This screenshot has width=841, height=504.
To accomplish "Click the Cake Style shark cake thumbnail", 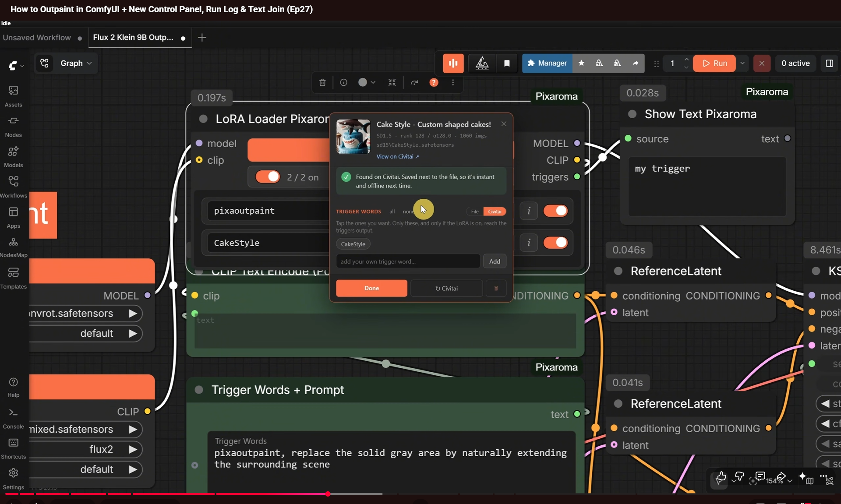I will click(x=353, y=137).
